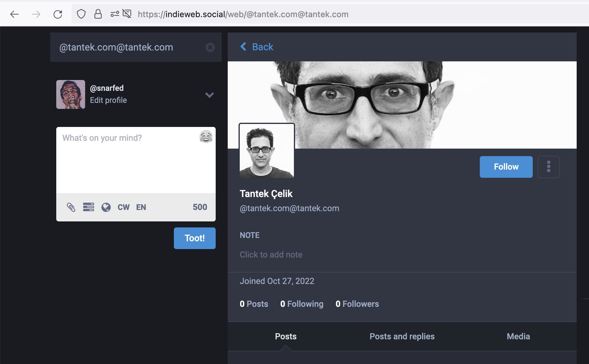The image size is (589, 364).
Task: Open the profile header banner image
Action: tap(402, 105)
